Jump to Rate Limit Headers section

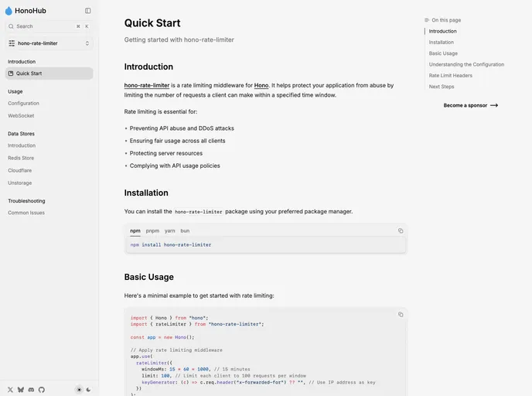point(450,75)
